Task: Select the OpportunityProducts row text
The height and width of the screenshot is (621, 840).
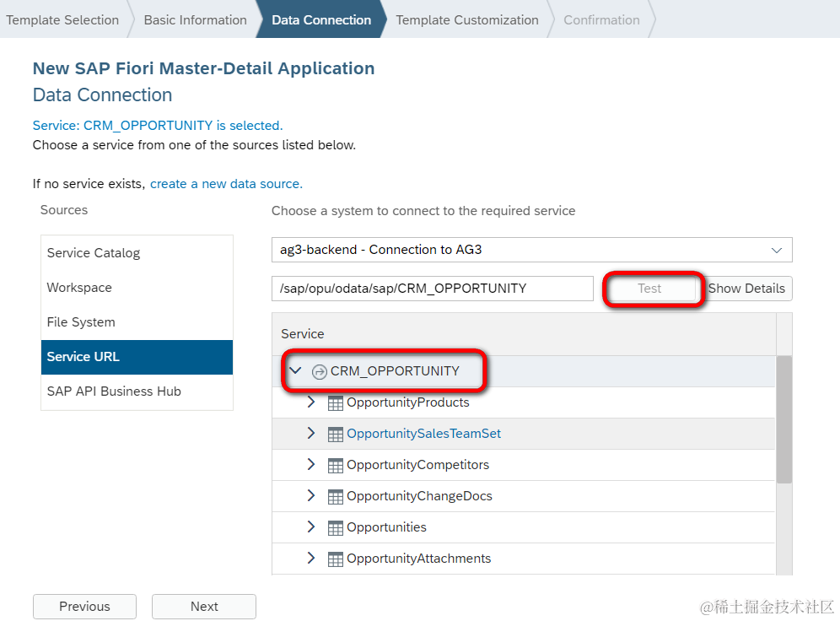Action: click(407, 402)
